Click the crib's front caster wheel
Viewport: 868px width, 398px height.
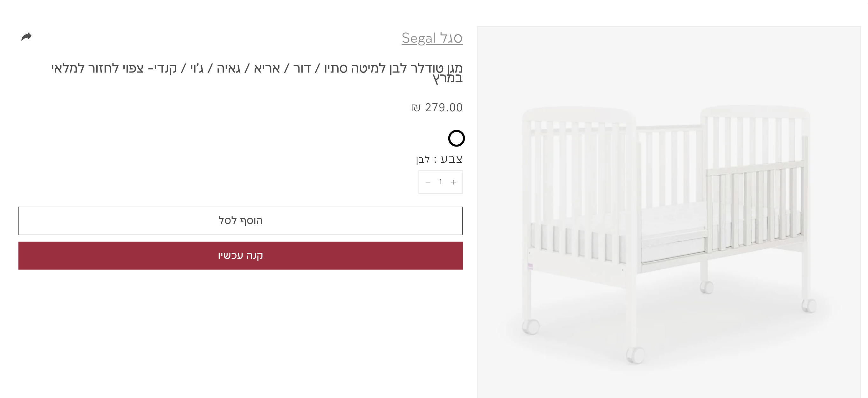[635, 354]
